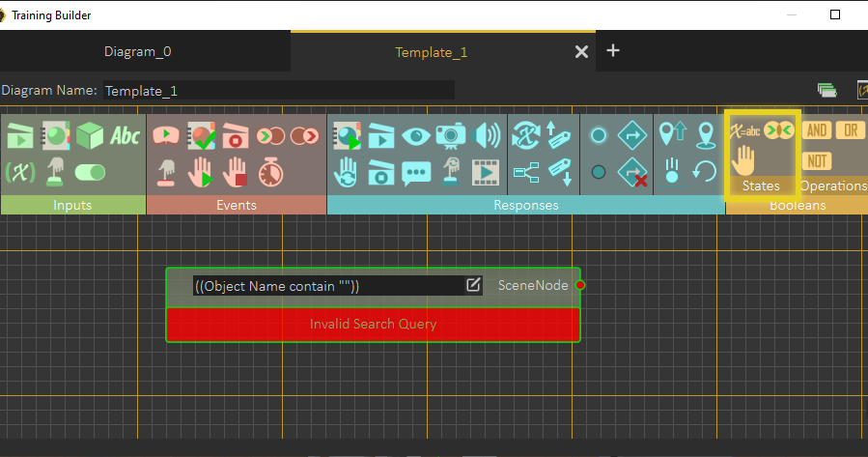Pick the speaker audio response icon

(x=488, y=136)
